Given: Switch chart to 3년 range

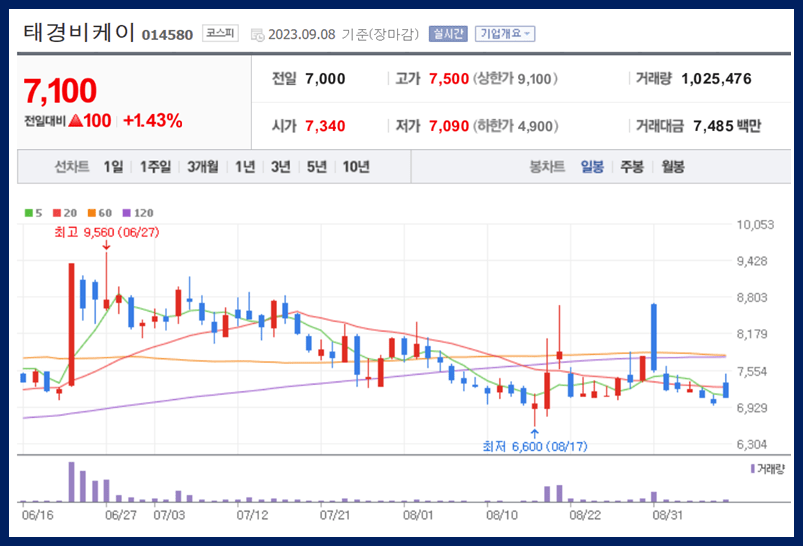Looking at the screenshot, I should tap(281, 166).
